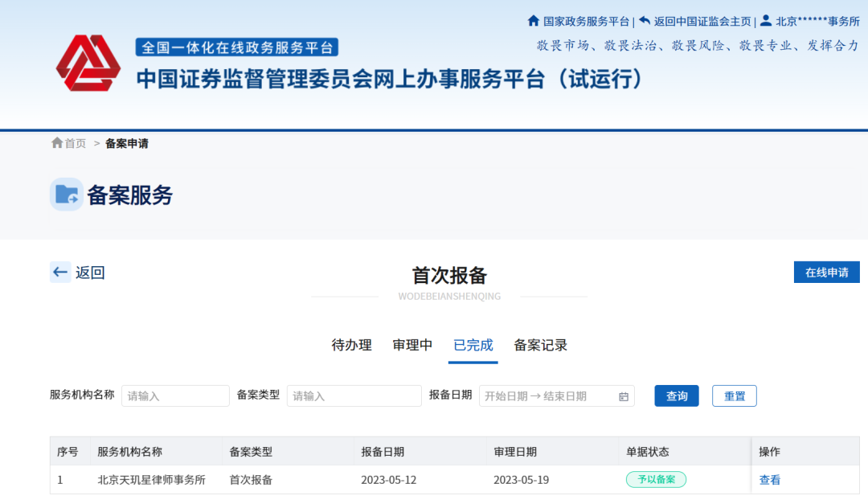Click the 报备日期 column header
The width and height of the screenshot is (868, 500).
click(383, 452)
